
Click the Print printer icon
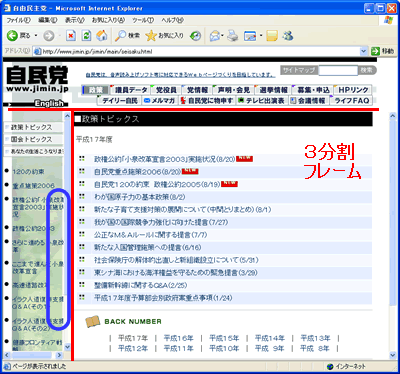point(233,36)
